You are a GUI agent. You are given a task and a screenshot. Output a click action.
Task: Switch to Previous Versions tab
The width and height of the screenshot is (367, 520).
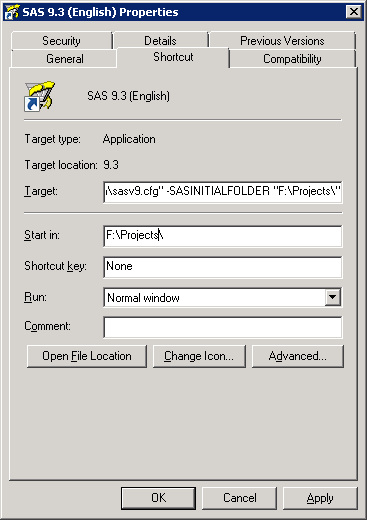[x=282, y=41]
